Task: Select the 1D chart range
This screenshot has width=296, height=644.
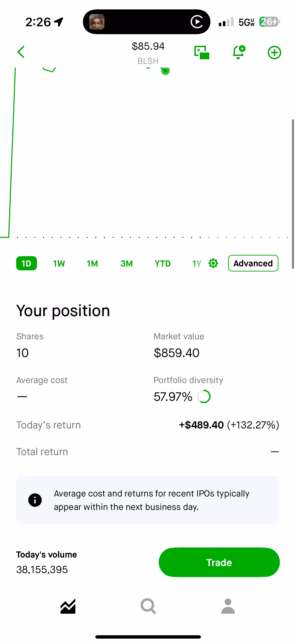Action: point(26,263)
